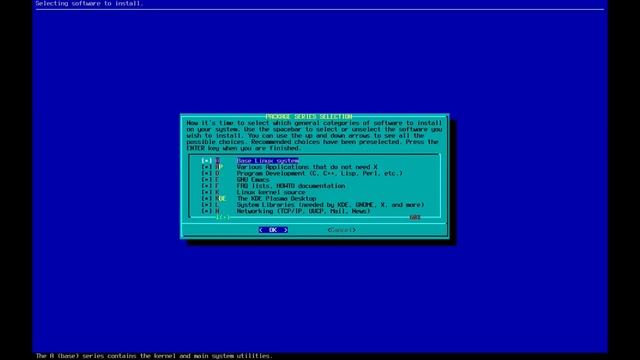Select the "System Libraries" description line
The height and width of the screenshot is (360, 640).
coord(330,205)
